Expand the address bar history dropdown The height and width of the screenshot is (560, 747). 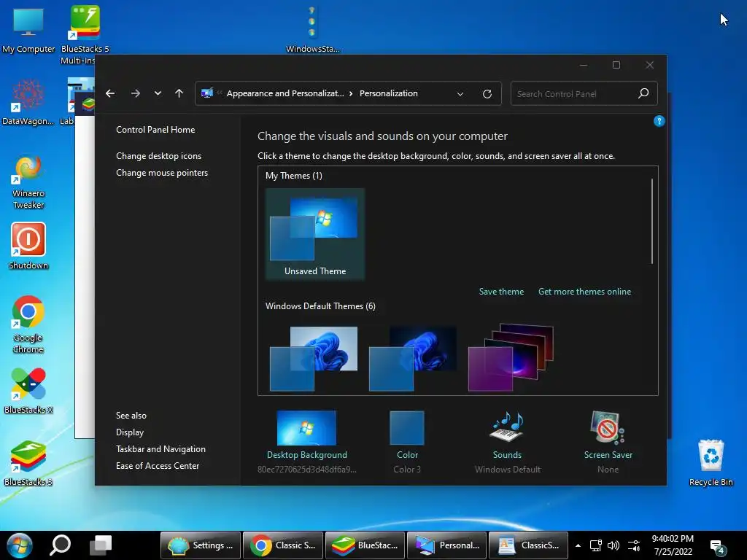point(460,94)
